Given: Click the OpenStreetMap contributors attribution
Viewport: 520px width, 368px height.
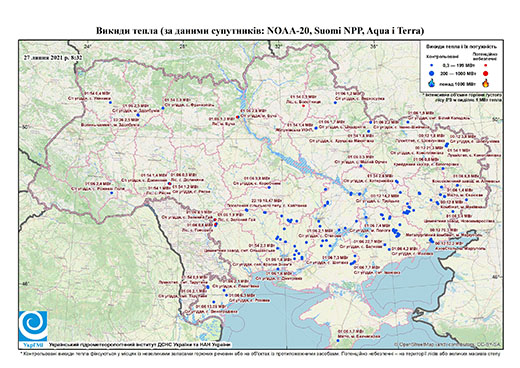Looking at the screenshot, I should (447, 344).
